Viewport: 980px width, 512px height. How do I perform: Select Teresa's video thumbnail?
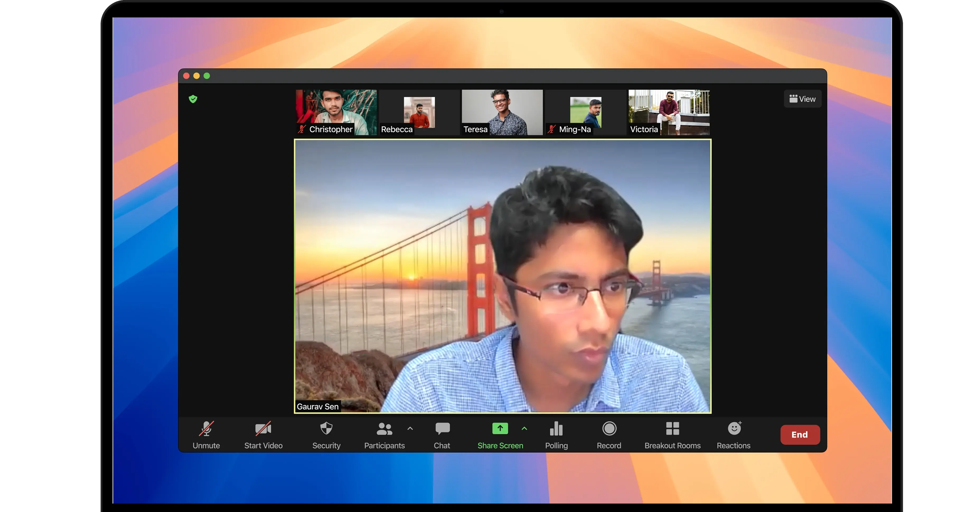[502, 112]
